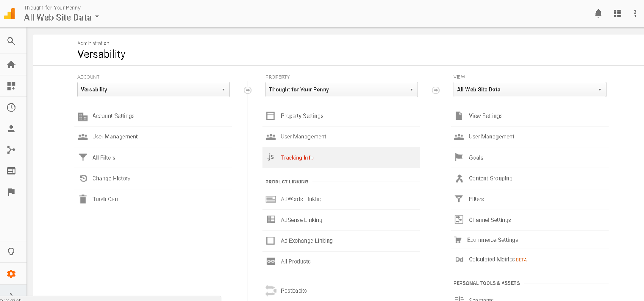Open Conversions flag icon in sidebar
644x301 pixels.
coord(11,192)
